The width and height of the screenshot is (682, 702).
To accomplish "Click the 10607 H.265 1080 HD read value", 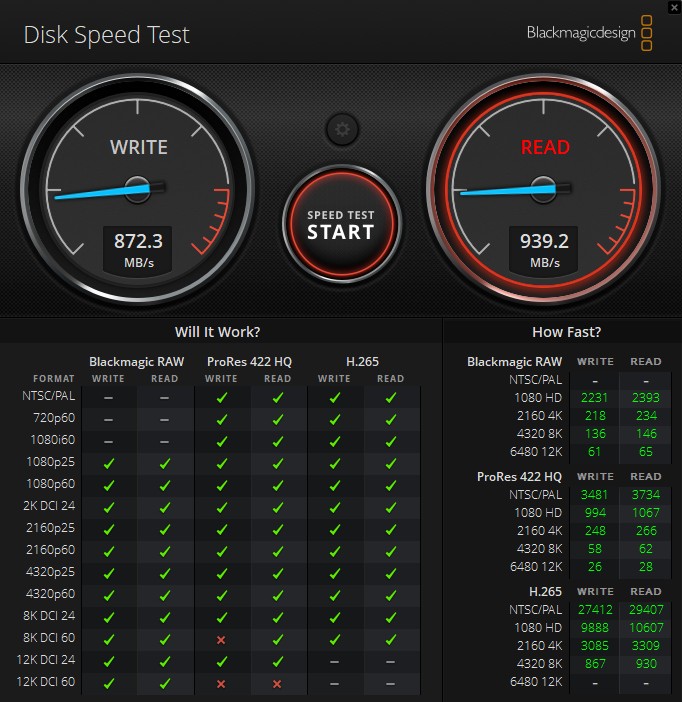I will (x=646, y=628).
